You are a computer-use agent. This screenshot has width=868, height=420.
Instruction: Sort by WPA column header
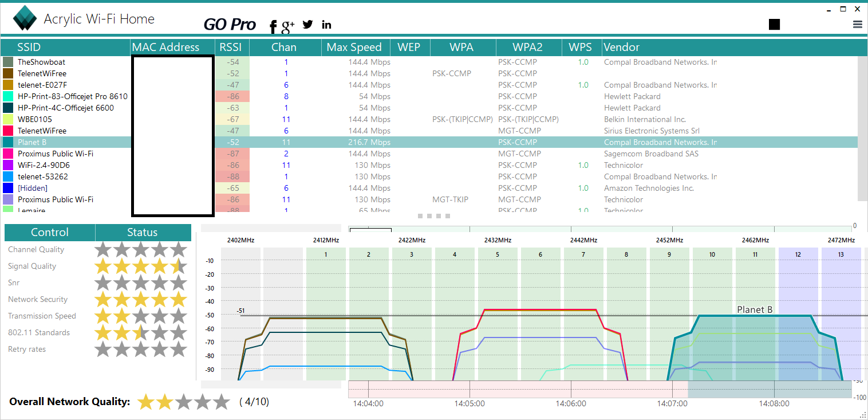(462, 47)
